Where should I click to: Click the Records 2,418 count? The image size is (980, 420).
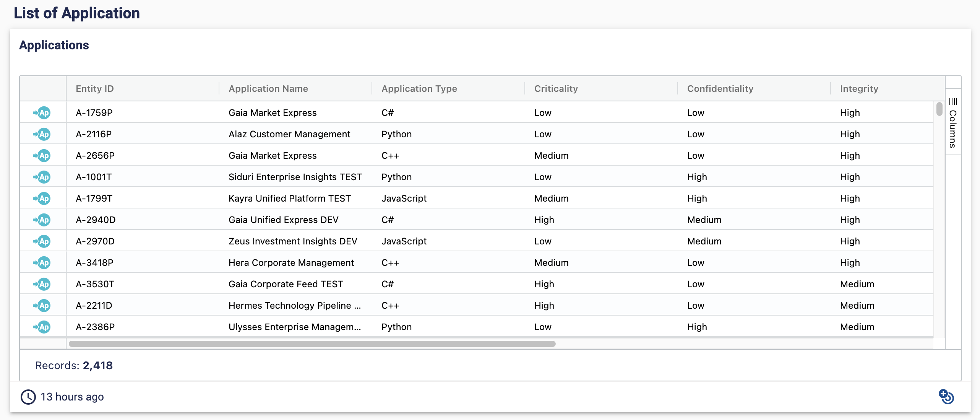click(x=74, y=366)
